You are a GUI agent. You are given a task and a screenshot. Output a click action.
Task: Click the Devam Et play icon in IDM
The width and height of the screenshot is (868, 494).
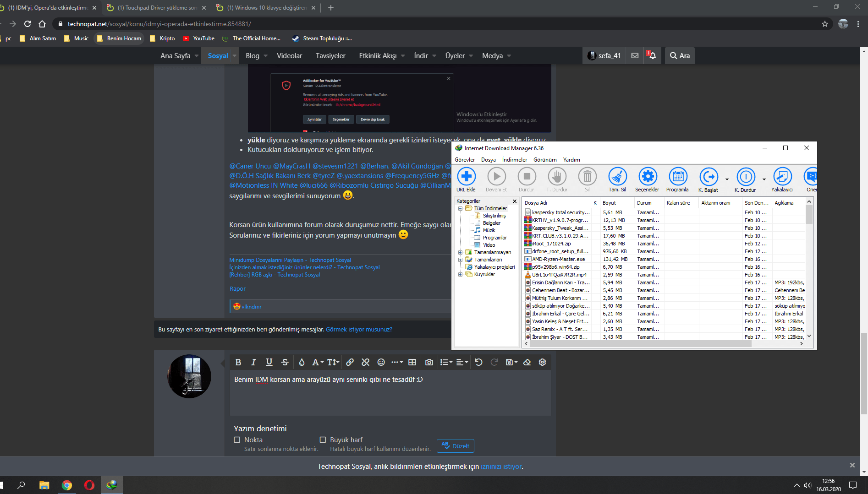click(496, 176)
